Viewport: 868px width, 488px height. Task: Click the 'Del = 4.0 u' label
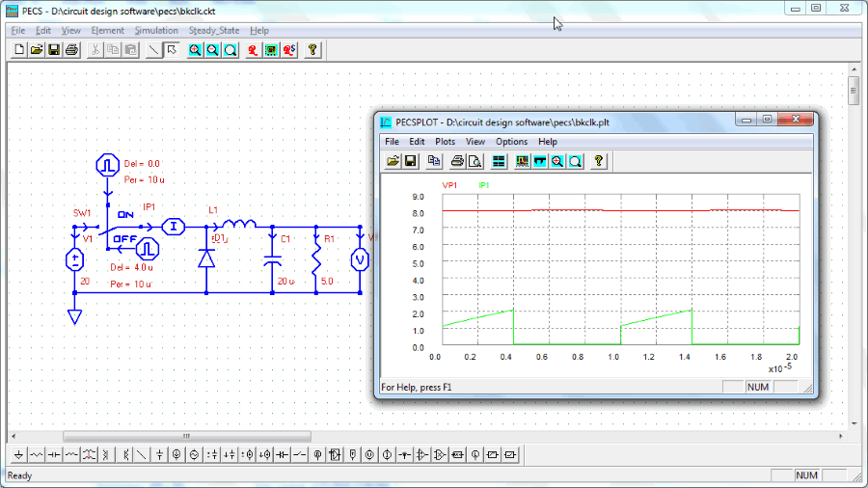pos(131,267)
